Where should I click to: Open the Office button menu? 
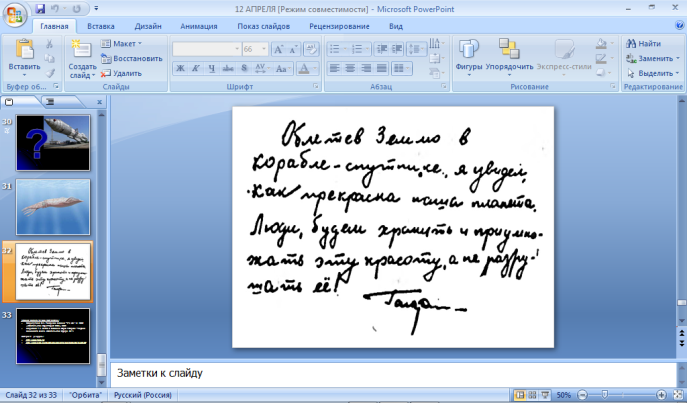coord(14,14)
